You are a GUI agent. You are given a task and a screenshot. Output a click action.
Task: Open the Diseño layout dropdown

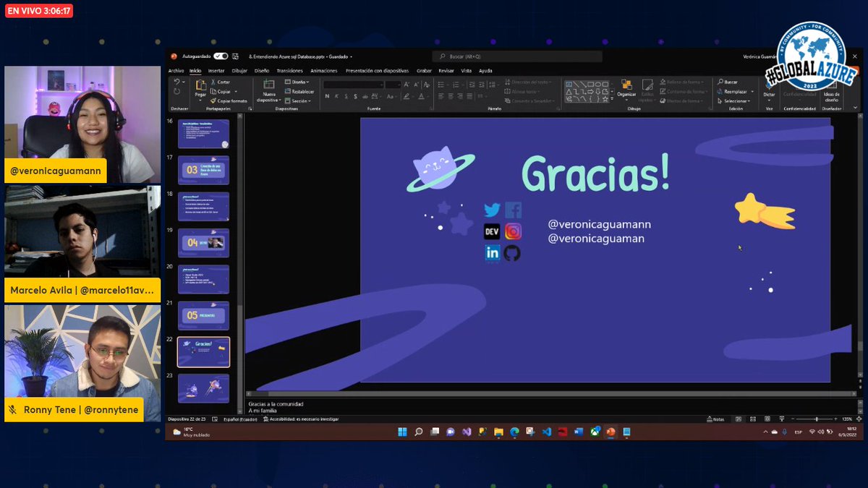tap(297, 82)
